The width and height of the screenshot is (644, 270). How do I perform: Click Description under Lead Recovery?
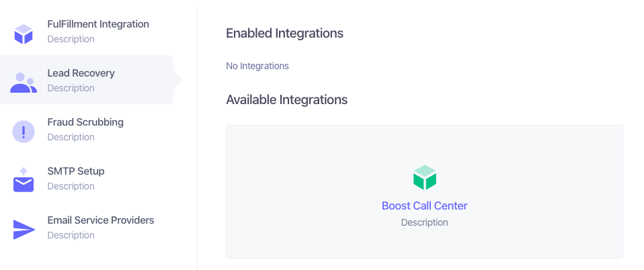click(x=71, y=88)
